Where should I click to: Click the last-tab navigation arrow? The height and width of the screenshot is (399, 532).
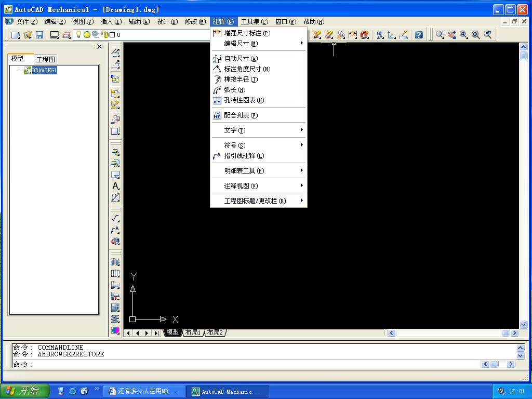tap(156, 333)
